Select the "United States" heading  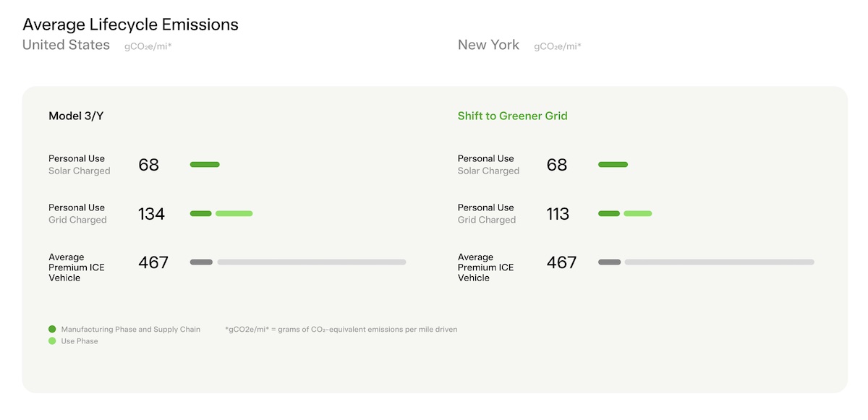point(66,45)
